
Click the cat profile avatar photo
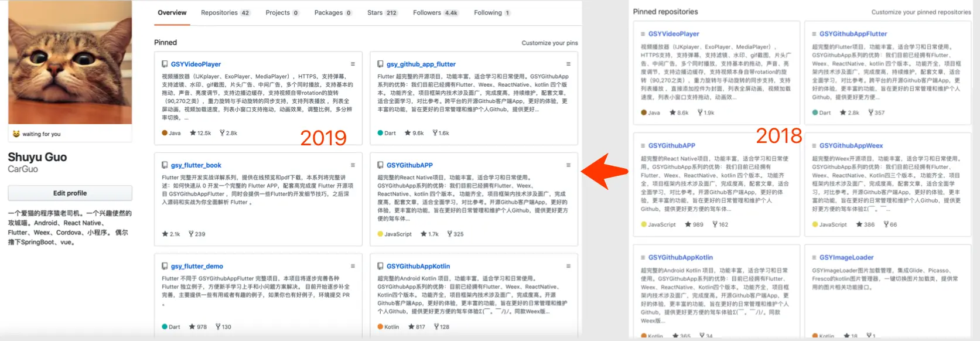coord(70,62)
